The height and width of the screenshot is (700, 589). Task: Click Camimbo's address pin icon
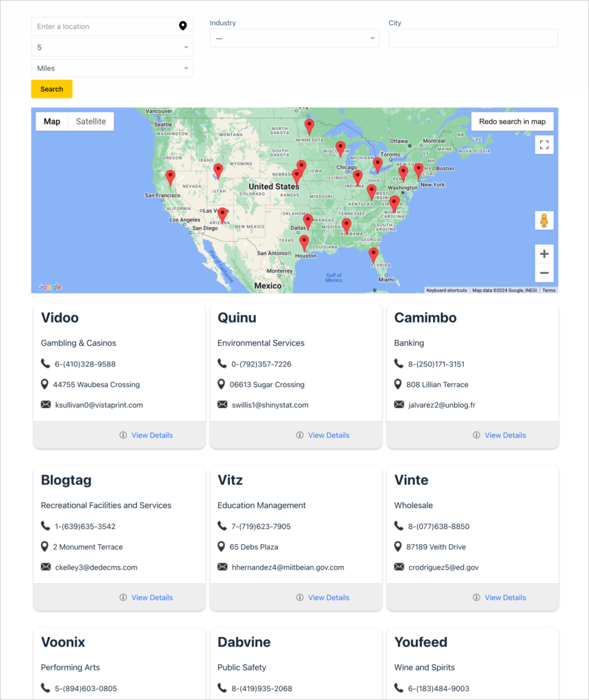(397, 384)
